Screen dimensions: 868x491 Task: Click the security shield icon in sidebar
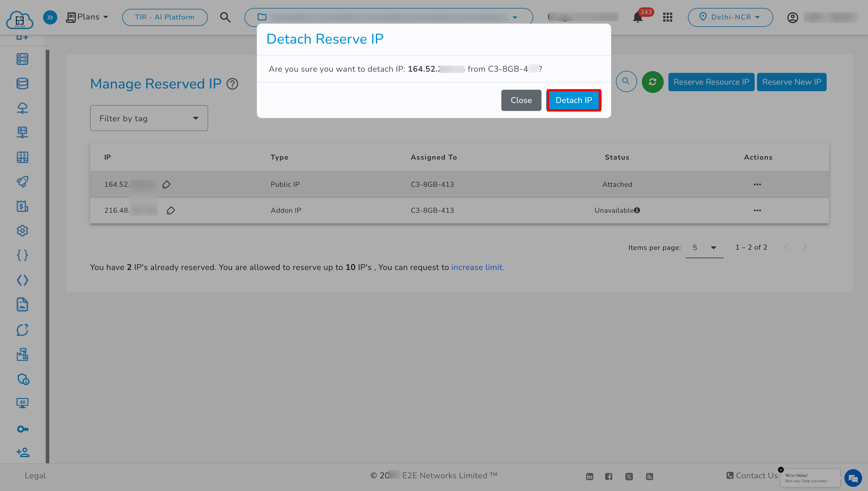22,379
